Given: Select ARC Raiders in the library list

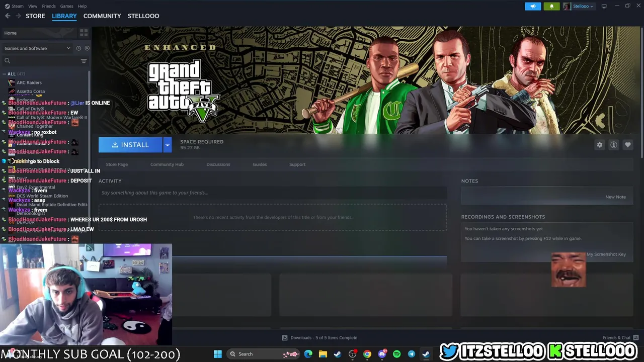Looking at the screenshot, I should pos(29,82).
